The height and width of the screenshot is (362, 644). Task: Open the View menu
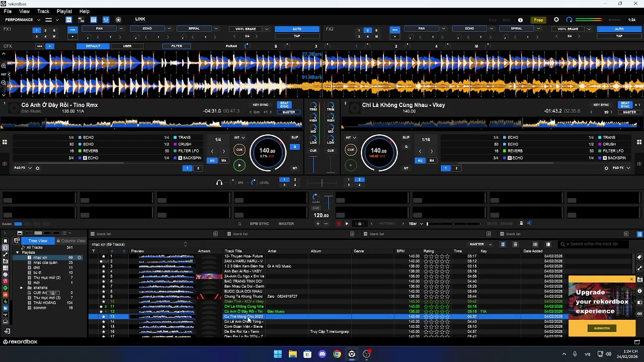click(x=24, y=11)
